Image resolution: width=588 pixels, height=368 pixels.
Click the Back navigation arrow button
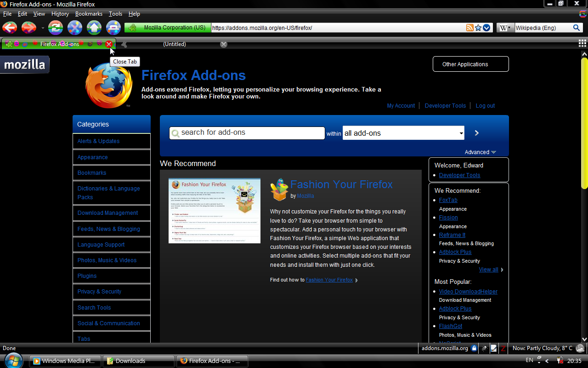point(10,28)
